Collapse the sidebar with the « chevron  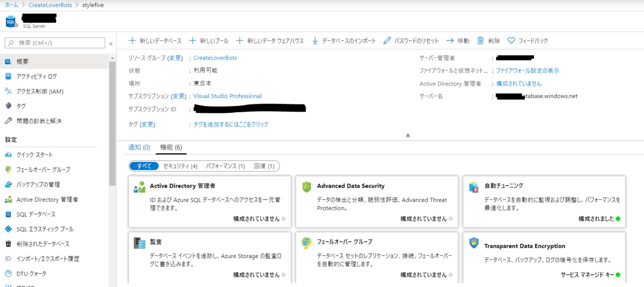click(x=111, y=43)
